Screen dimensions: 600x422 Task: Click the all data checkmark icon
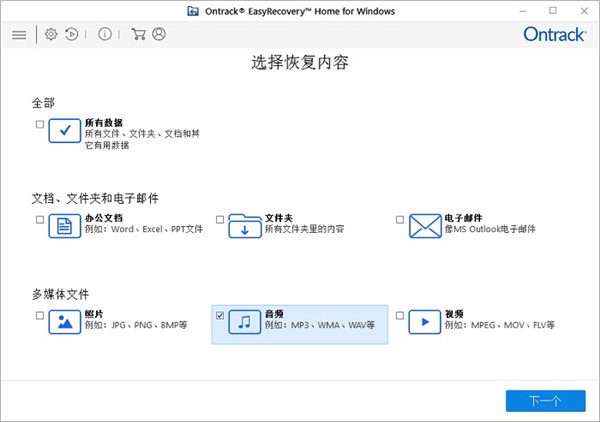point(65,130)
